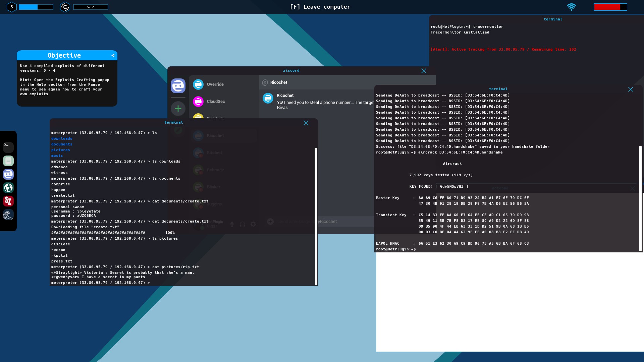
Task: Close the meterpreter terminal window
Action: tap(306, 123)
